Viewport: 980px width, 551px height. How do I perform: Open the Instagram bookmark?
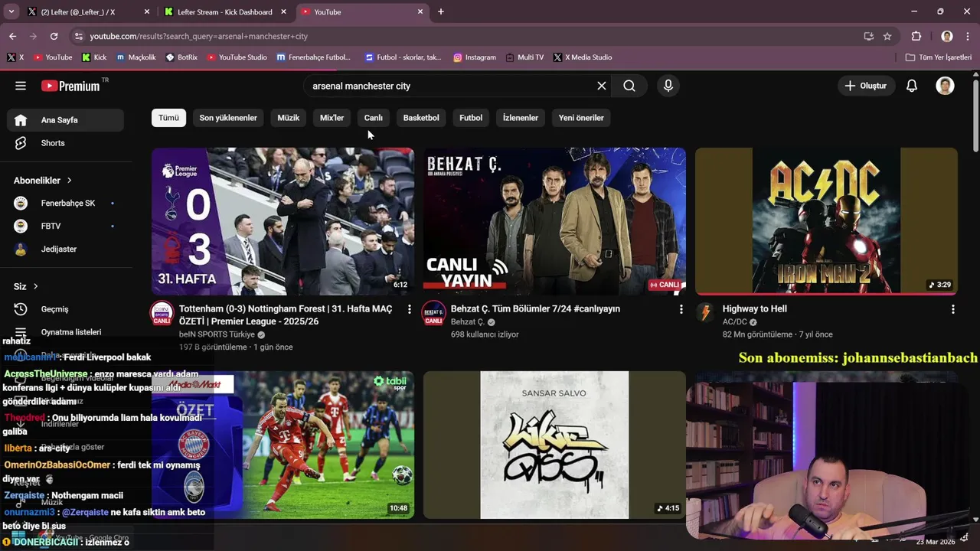click(475, 57)
